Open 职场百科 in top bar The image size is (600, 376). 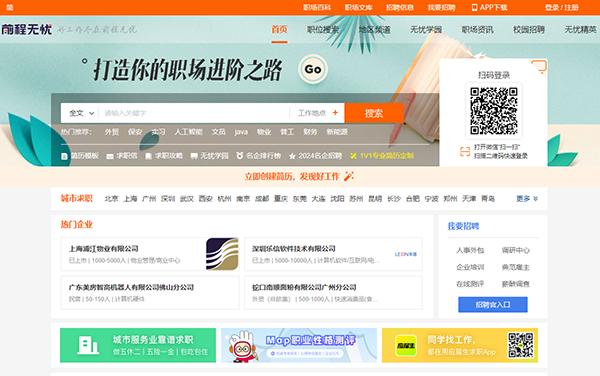[x=317, y=7]
